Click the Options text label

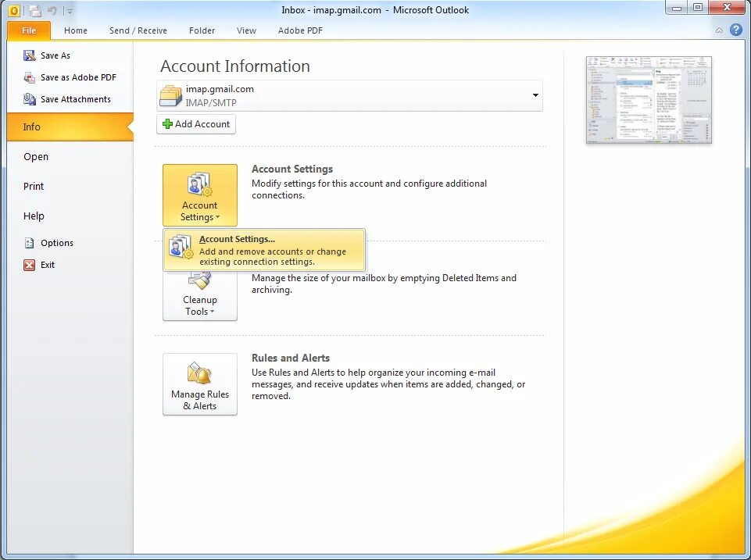point(57,243)
